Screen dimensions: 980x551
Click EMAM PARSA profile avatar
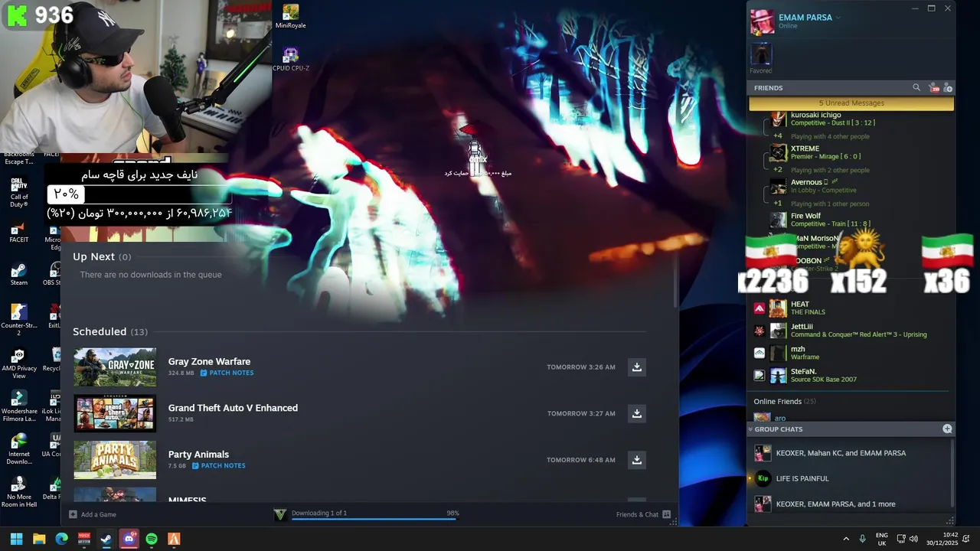[762, 22]
